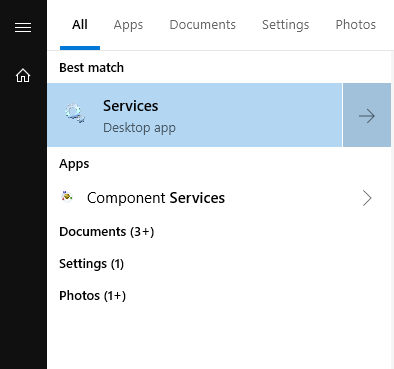
Task: Click the Apps section heading
Action: click(74, 164)
